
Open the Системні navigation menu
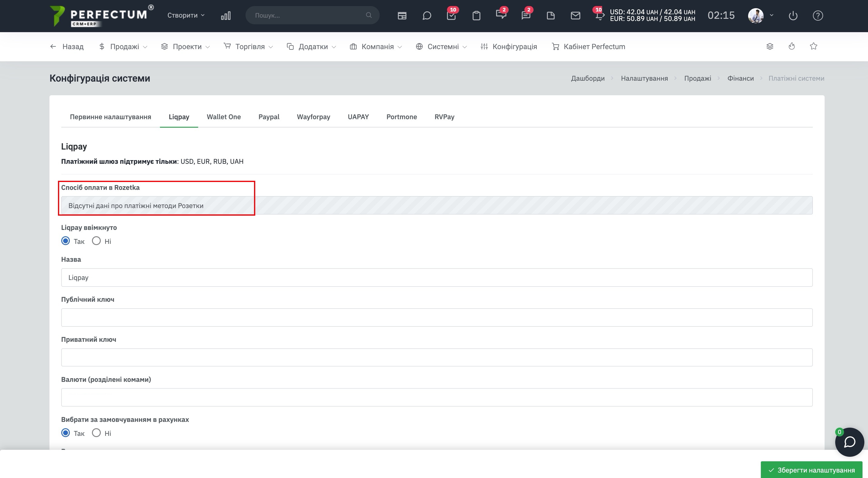click(441, 46)
